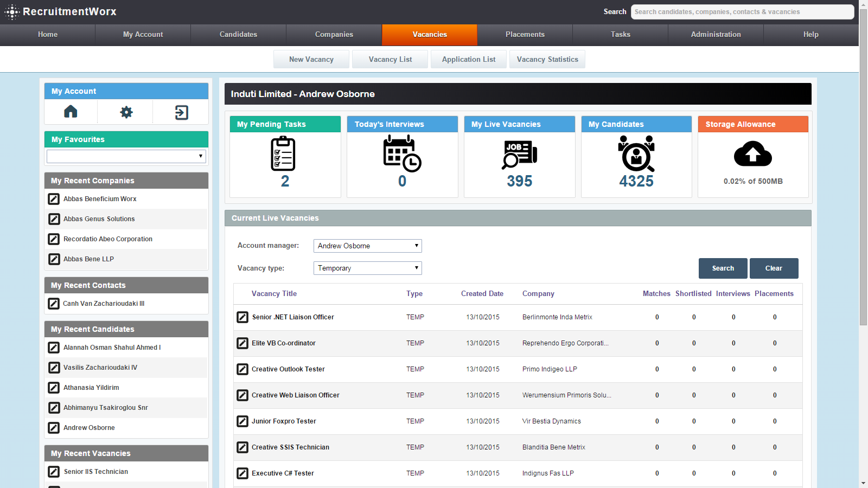The image size is (868, 488).
Task: Open the My Pending Tasks clipboard icon
Action: (283, 154)
